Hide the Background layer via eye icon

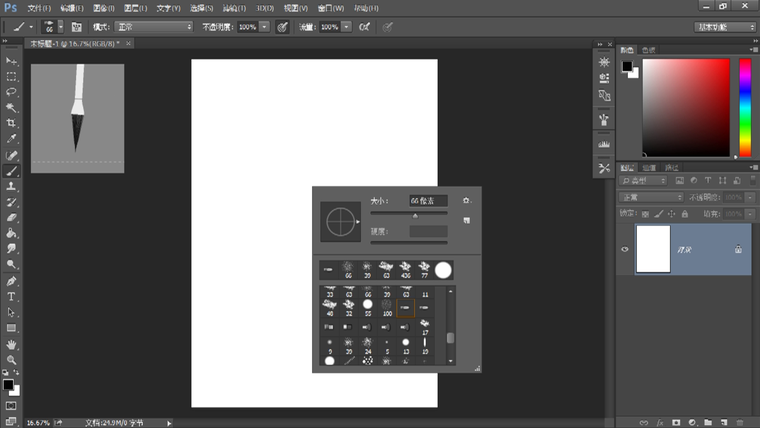625,249
